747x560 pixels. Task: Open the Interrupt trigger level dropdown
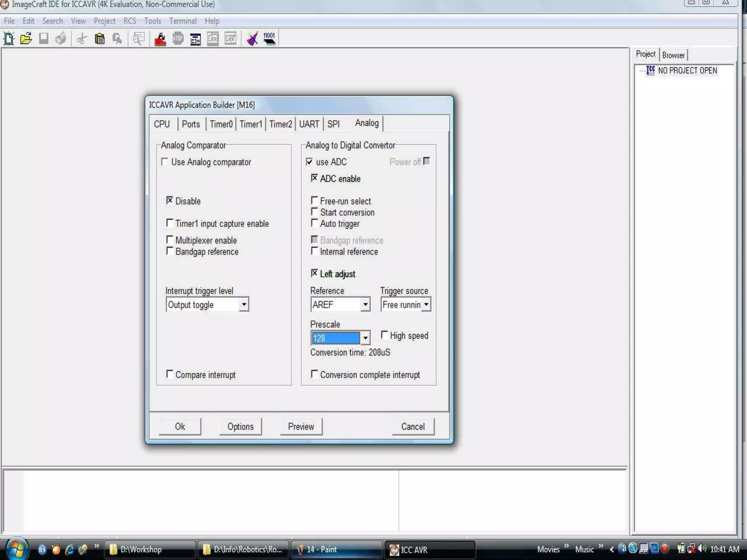click(244, 304)
